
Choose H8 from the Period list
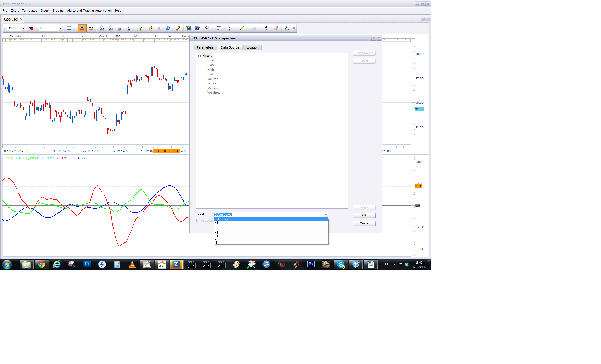point(271,233)
